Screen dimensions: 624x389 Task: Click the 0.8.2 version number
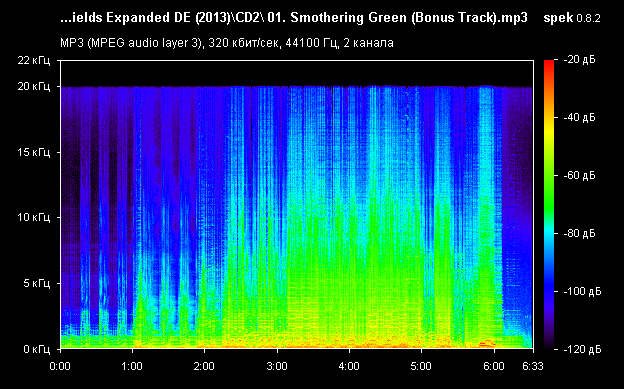coord(588,19)
